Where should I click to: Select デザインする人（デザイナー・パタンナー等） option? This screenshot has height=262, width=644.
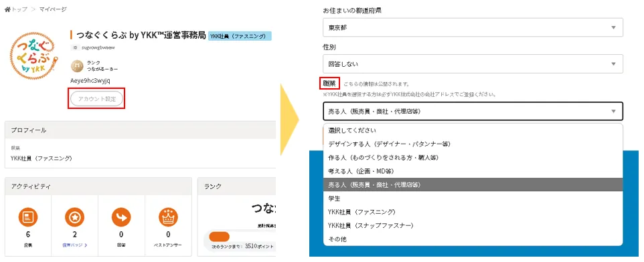click(473, 144)
